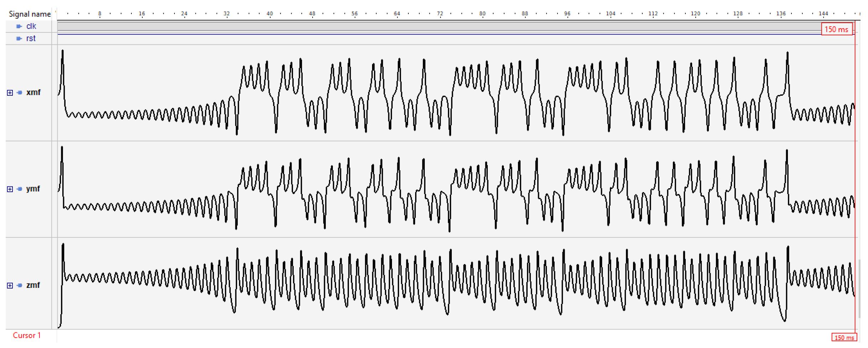Viewport: 868px width, 348px height.
Task: Click the rst signal arrow icon
Action: pyautogui.click(x=19, y=38)
